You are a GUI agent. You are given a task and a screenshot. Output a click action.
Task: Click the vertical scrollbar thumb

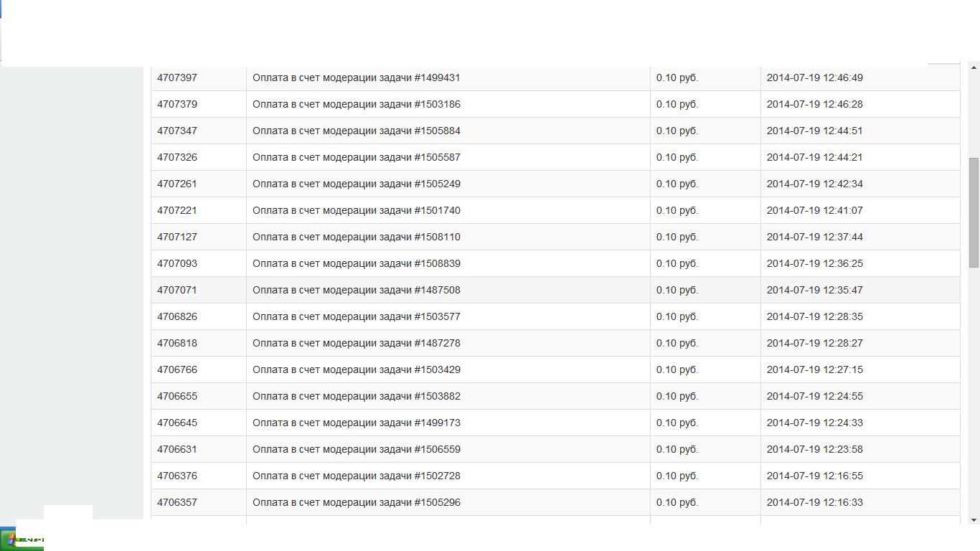[x=974, y=212]
